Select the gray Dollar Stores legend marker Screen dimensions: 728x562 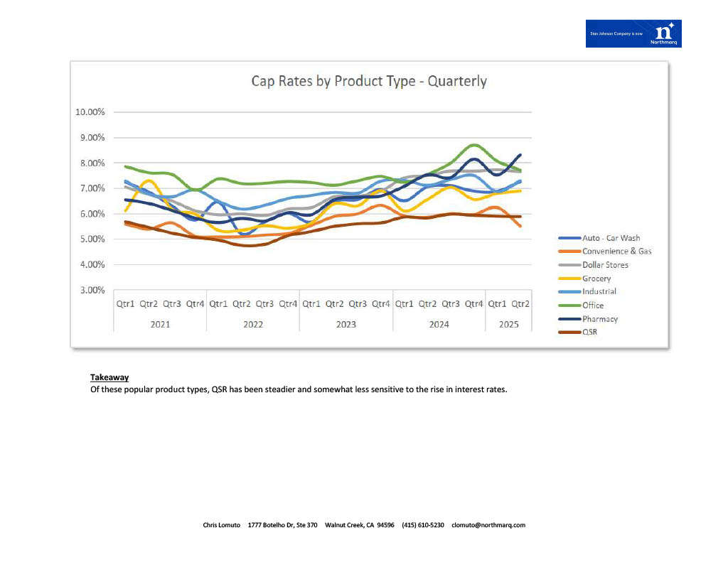click(569, 265)
